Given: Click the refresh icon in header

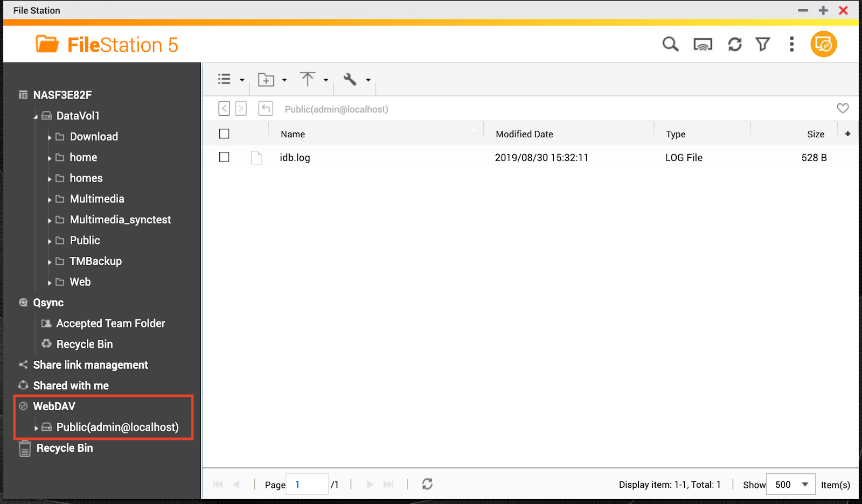Looking at the screenshot, I should [735, 44].
